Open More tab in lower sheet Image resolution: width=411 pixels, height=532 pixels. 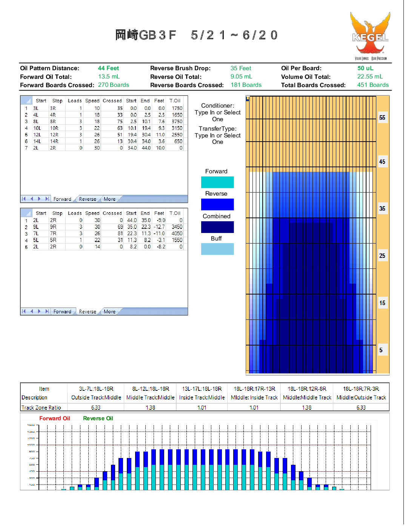tap(110, 311)
